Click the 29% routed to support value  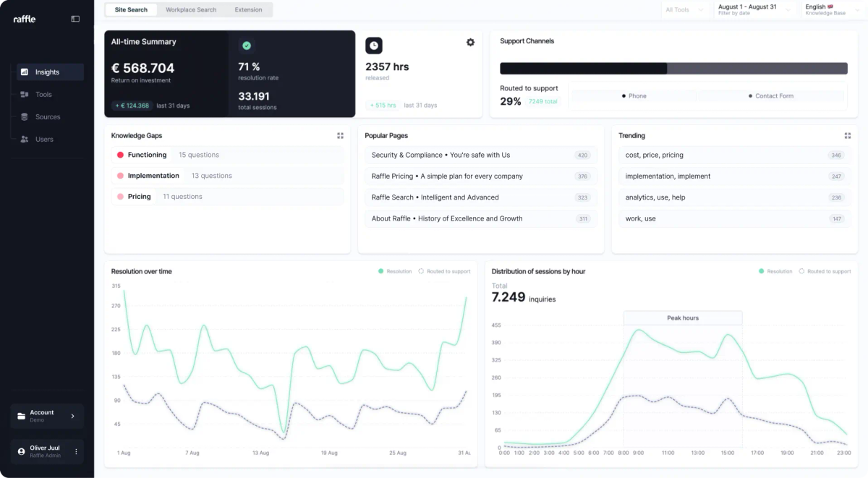pyautogui.click(x=511, y=102)
